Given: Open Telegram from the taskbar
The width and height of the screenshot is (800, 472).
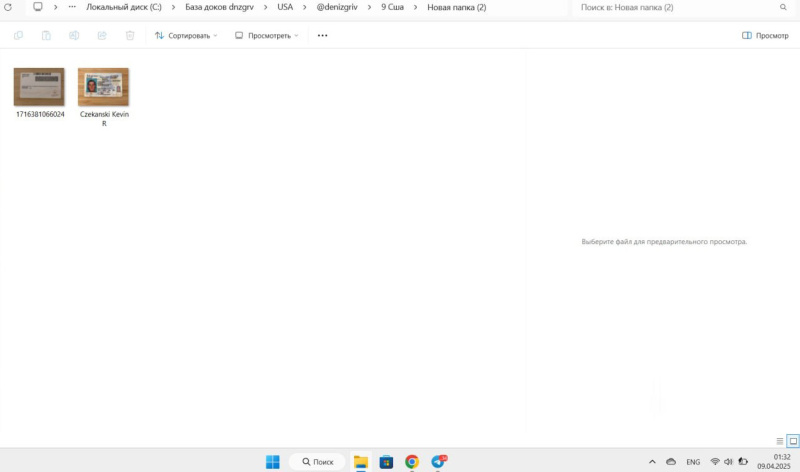Looking at the screenshot, I should [438, 461].
